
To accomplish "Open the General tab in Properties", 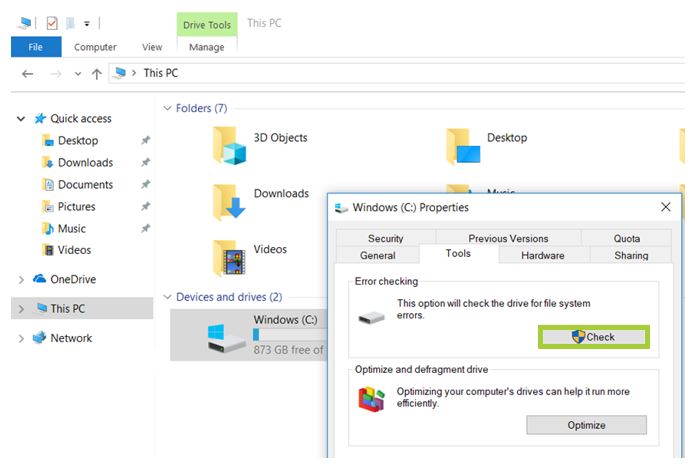I will click(x=377, y=256).
